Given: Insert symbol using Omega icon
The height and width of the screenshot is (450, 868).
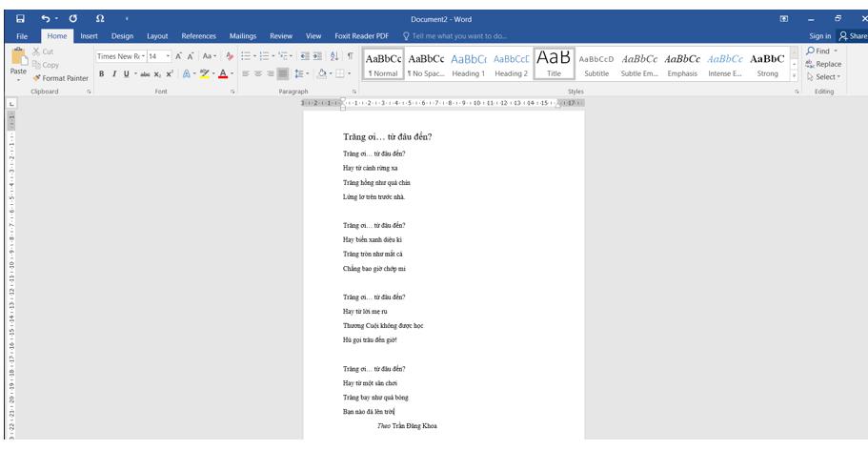Looking at the screenshot, I should tap(101, 18).
